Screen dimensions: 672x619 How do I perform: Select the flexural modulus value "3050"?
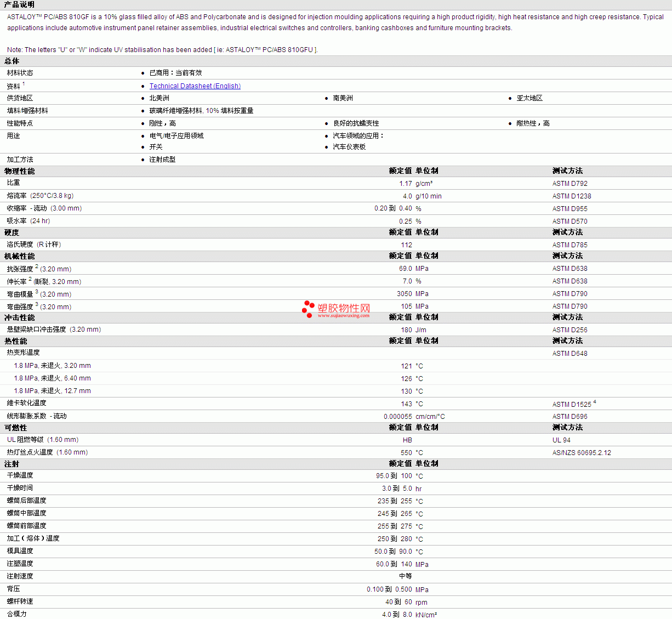tap(405, 294)
